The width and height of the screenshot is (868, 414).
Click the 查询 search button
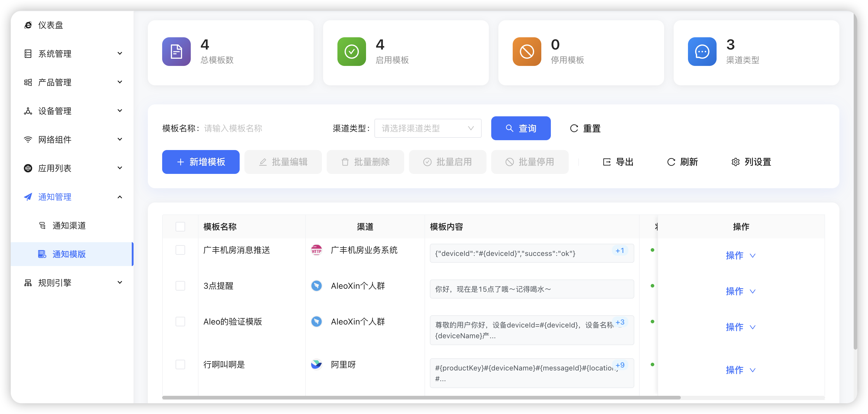point(521,128)
